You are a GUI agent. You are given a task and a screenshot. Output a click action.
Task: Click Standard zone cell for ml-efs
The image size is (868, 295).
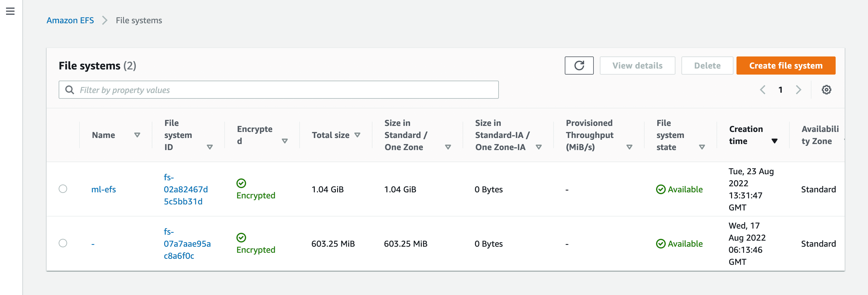818,189
